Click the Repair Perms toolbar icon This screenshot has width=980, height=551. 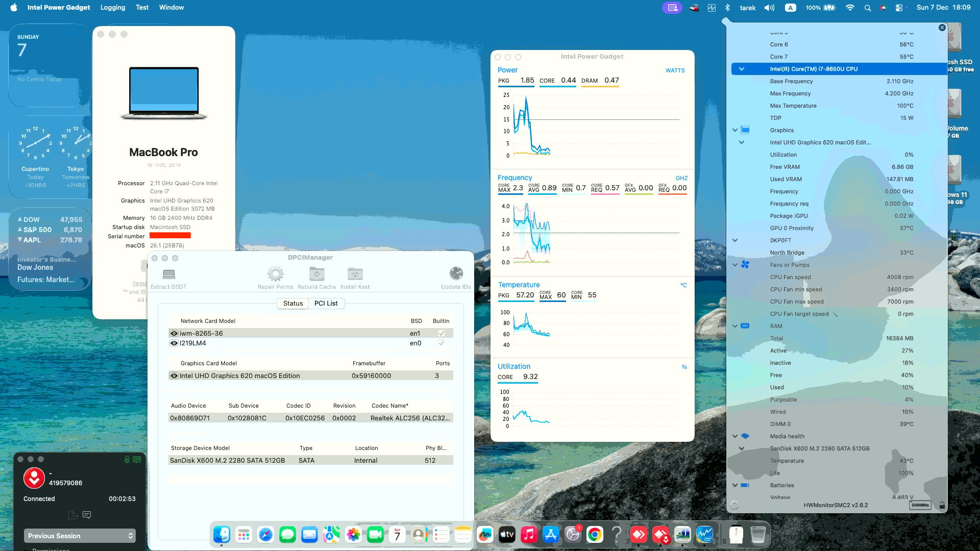point(276,274)
